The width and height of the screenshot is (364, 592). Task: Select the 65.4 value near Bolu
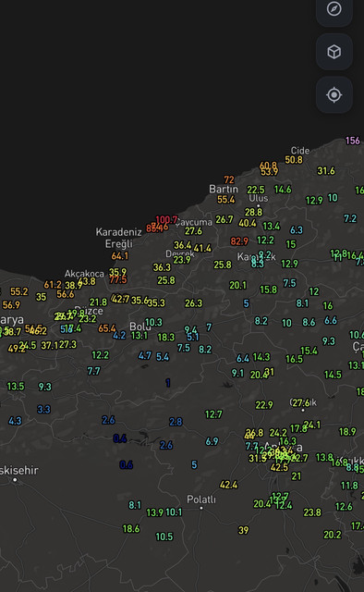pyautogui.click(x=107, y=328)
